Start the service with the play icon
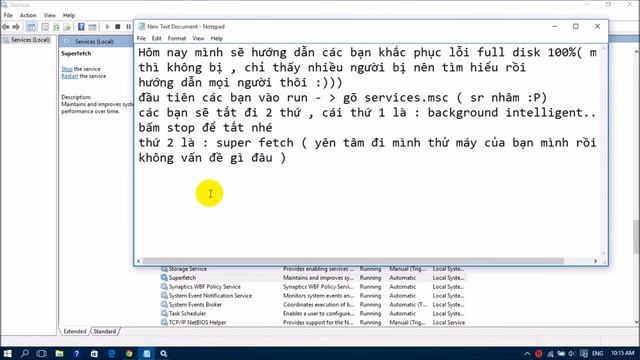 (107, 27)
